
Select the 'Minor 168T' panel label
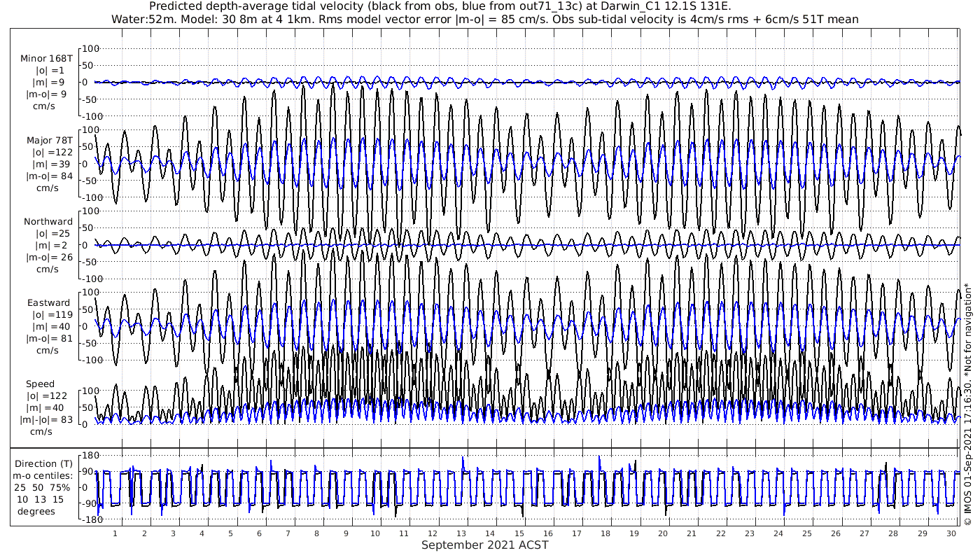coord(47,59)
